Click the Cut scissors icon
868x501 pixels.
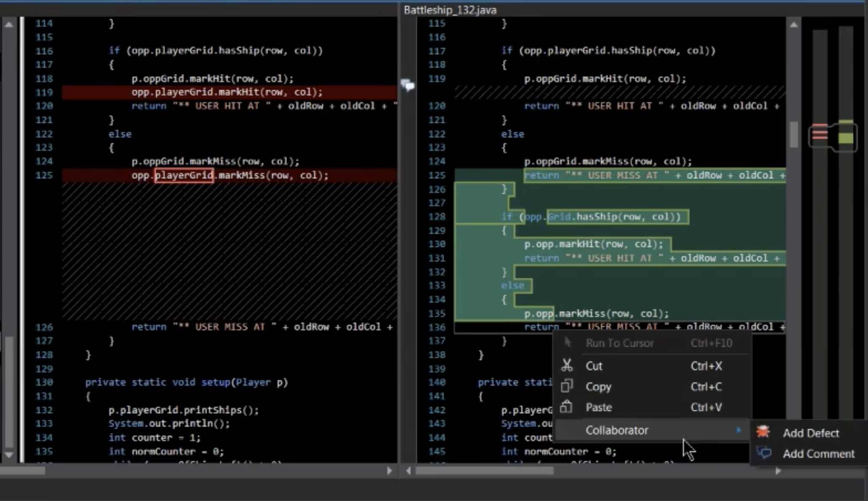click(x=566, y=365)
